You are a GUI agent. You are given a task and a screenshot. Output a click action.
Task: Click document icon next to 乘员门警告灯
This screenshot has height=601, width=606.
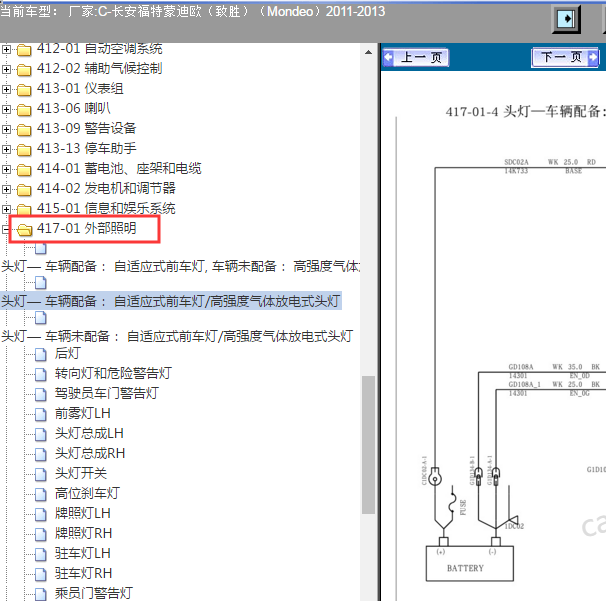point(41,594)
